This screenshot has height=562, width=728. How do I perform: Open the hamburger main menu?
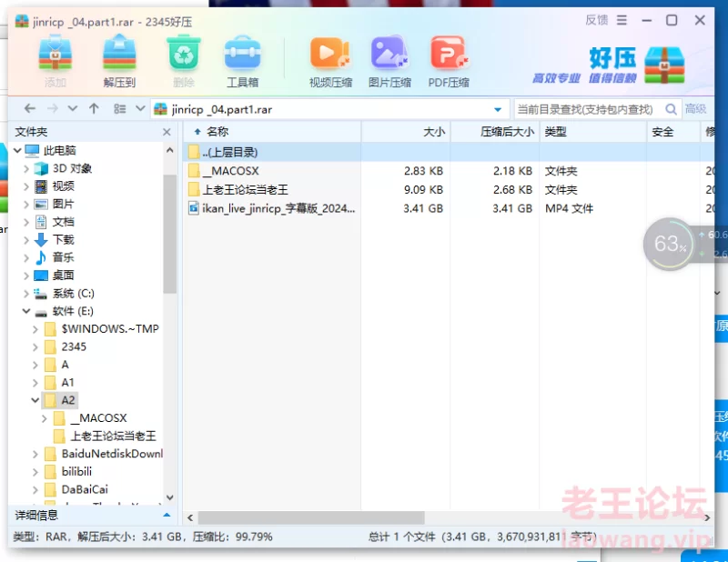[x=622, y=20]
